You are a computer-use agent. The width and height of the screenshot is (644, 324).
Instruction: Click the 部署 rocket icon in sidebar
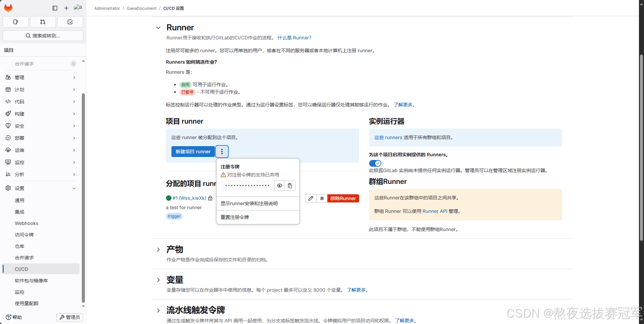click(8, 138)
